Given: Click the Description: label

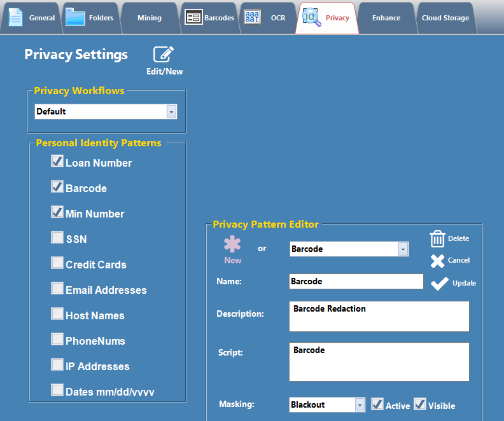Looking at the screenshot, I should click(240, 314).
